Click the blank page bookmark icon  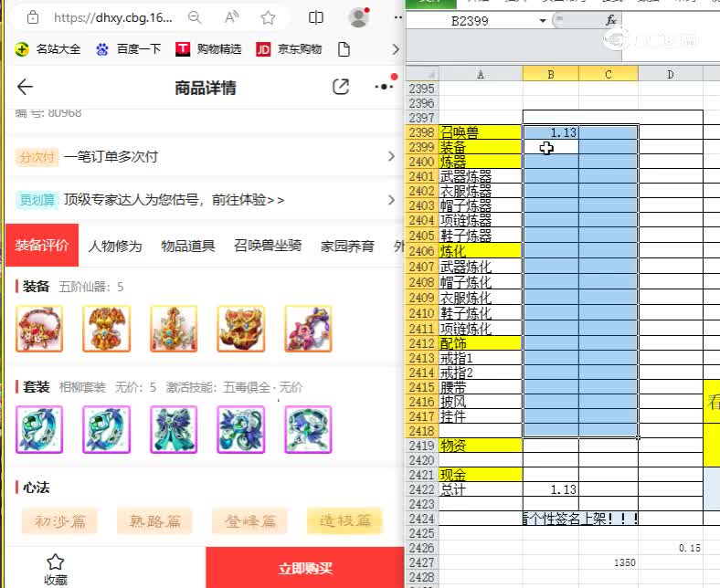pos(344,48)
